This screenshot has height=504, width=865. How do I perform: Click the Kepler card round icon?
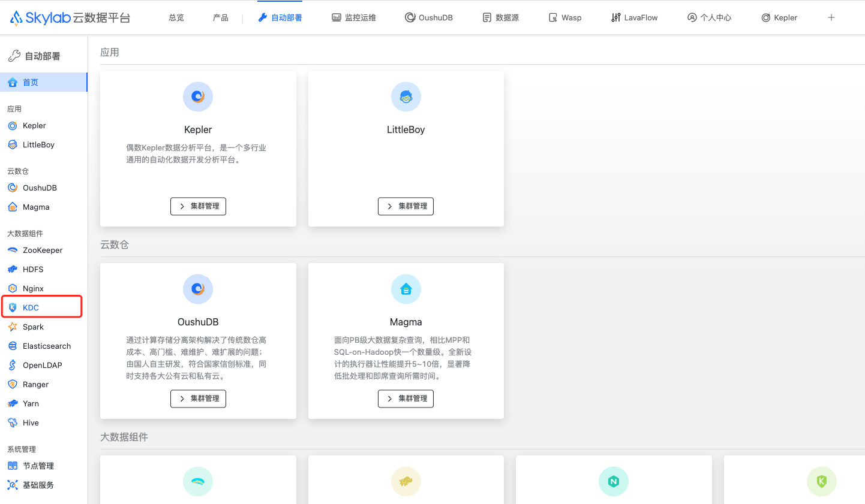coord(198,96)
